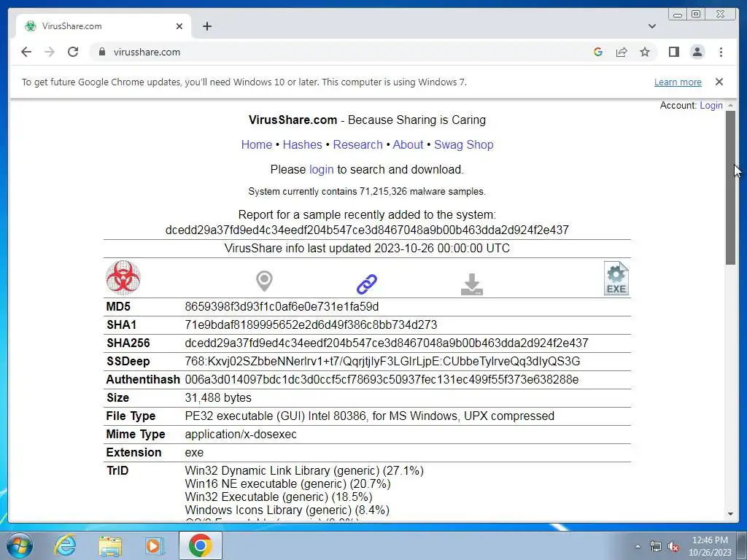
Task: Click the Authentihash value starting 006a3d01
Action: [382, 379]
